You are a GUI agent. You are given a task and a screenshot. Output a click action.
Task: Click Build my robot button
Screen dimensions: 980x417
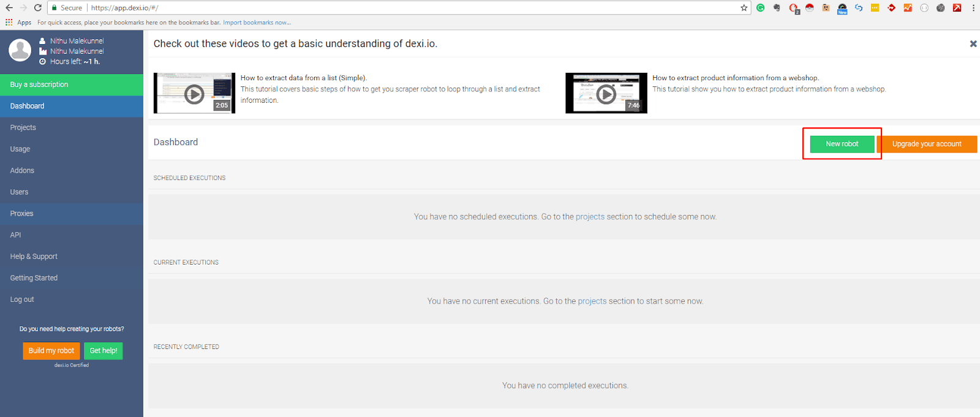(51, 351)
